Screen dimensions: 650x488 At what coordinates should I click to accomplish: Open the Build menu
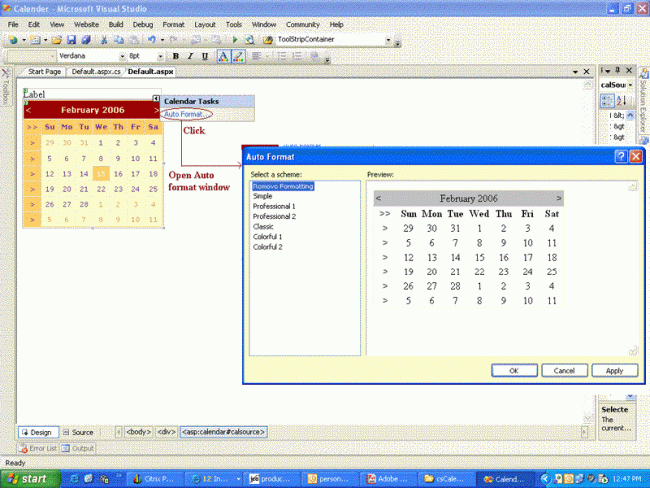(116, 24)
